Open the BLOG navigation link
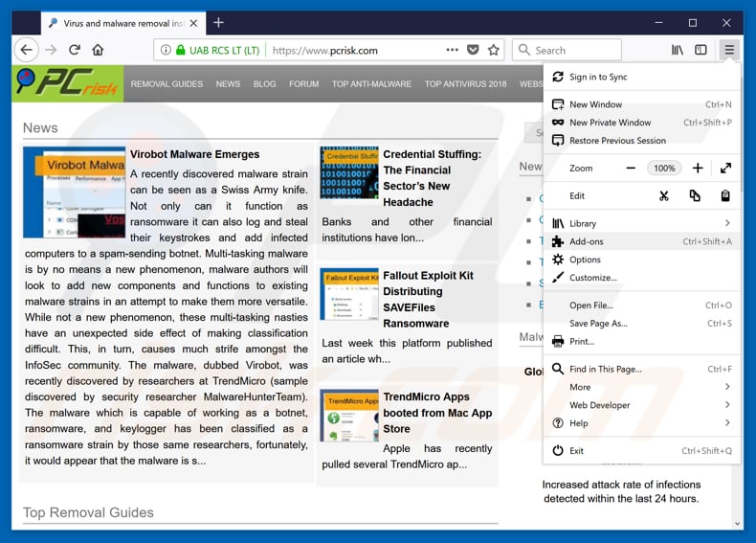This screenshot has height=543, width=756. point(265,84)
